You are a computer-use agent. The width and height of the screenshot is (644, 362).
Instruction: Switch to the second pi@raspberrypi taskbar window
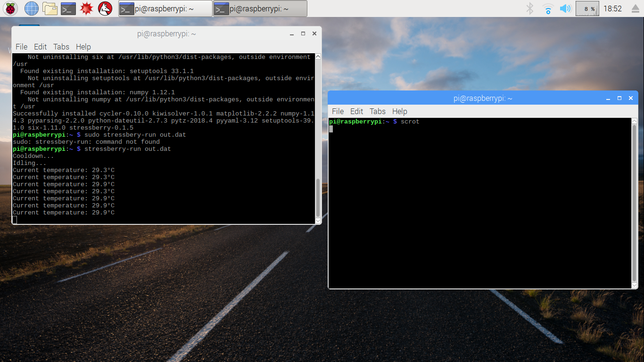click(x=259, y=8)
